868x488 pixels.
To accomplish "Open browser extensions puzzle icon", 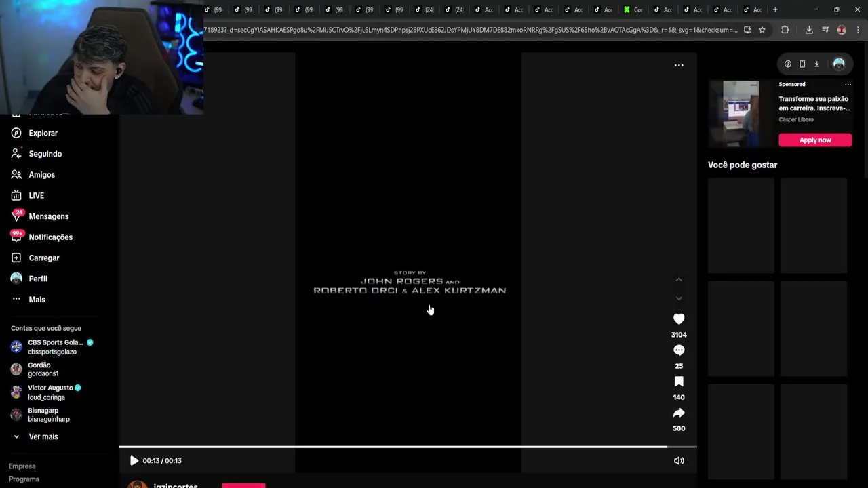I will [785, 30].
